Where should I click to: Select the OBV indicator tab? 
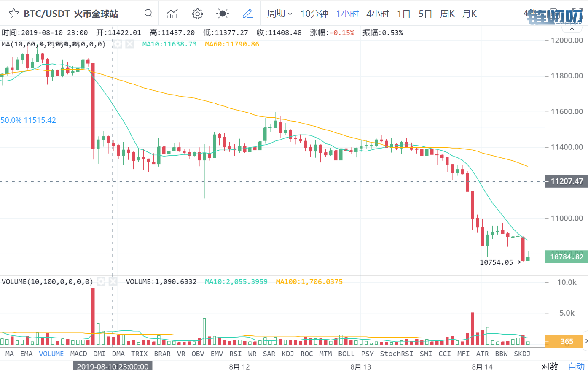[198, 354]
